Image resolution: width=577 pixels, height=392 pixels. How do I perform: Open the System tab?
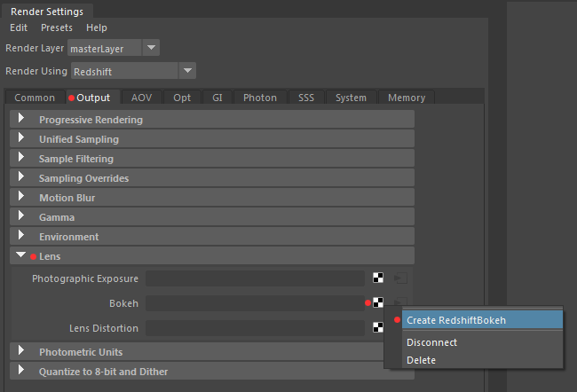351,98
